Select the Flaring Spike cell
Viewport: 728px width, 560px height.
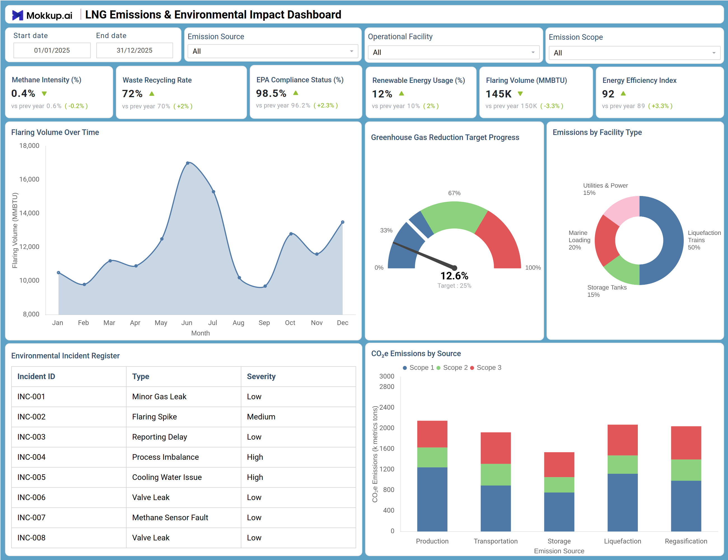click(x=184, y=417)
